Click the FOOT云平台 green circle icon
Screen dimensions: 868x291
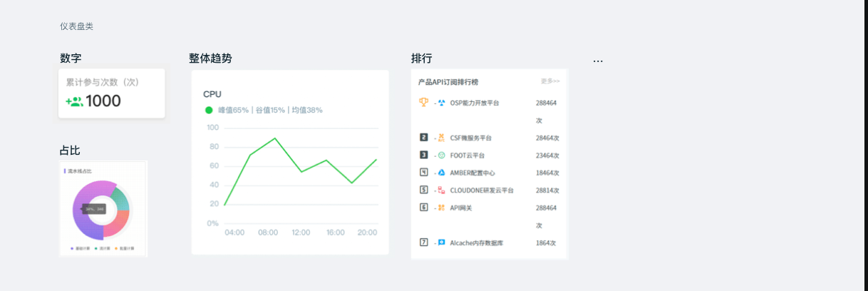point(442,155)
